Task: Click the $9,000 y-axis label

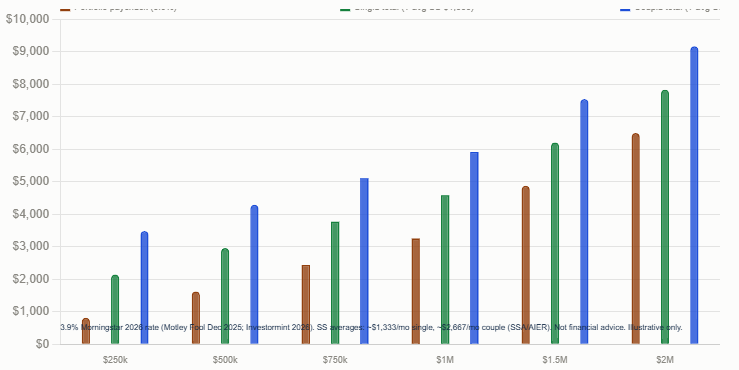Action: (x=31, y=51)
